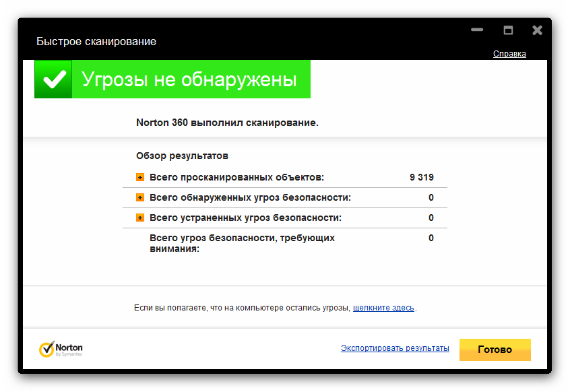Expand the plus icon for устраненных угроз

point(140,218)
